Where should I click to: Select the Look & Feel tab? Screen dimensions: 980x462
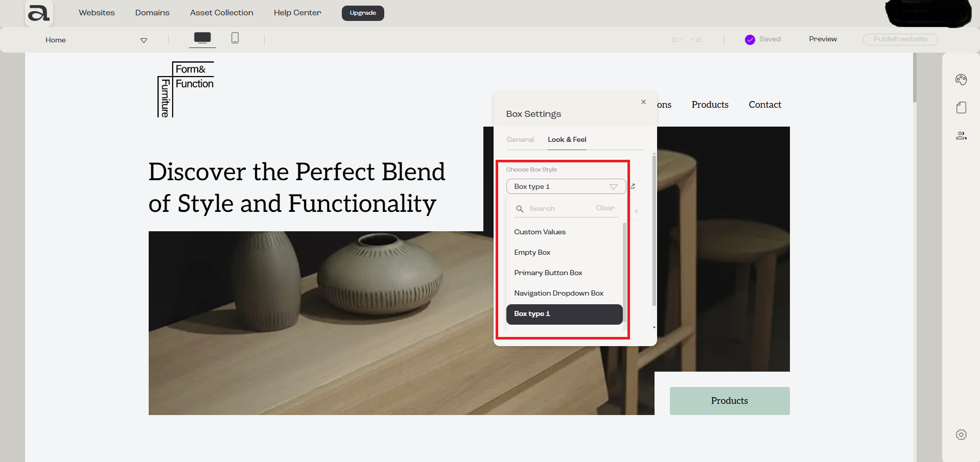click(567, 139)
